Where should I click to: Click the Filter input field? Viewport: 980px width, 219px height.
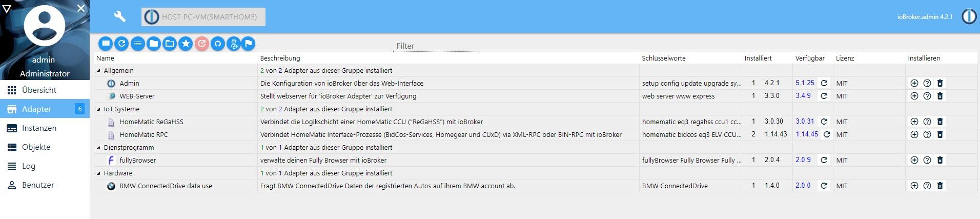[436, 46]
